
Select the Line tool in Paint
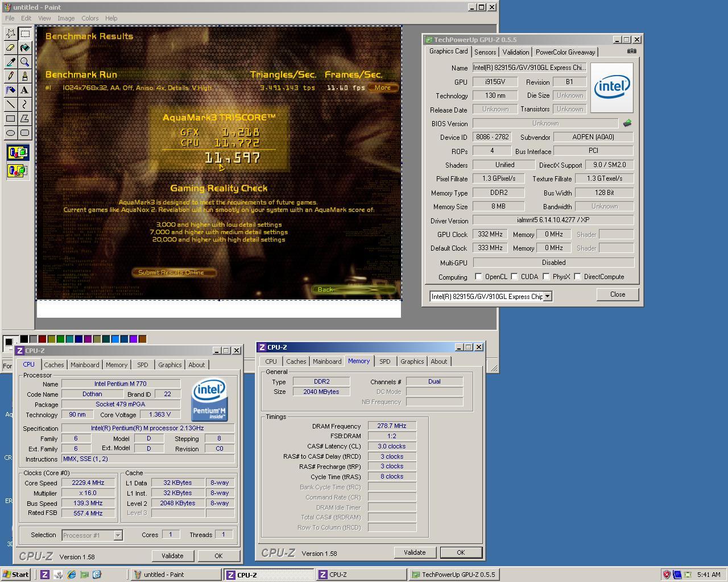[11, 105]
